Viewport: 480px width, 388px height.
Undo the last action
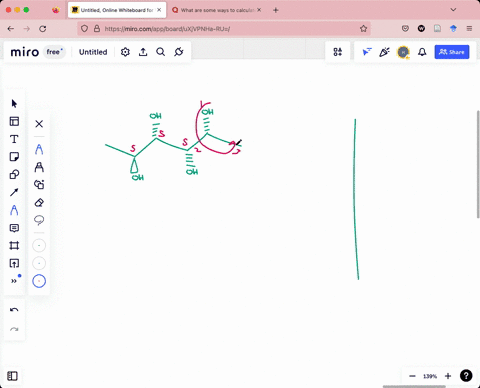(14, 310)
